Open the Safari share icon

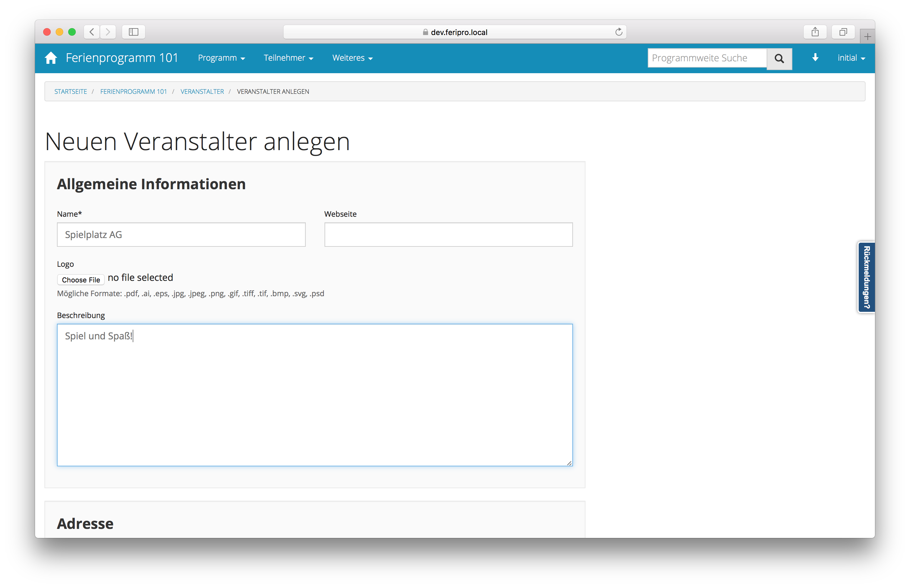[x=815, y=32]
